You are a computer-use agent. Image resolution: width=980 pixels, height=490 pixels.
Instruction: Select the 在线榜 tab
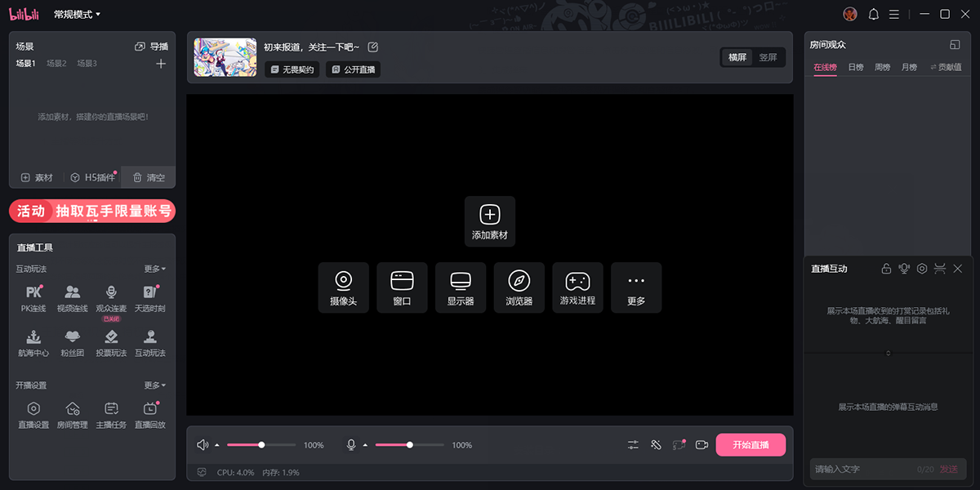pyautogui.click(x=825, y=67)
